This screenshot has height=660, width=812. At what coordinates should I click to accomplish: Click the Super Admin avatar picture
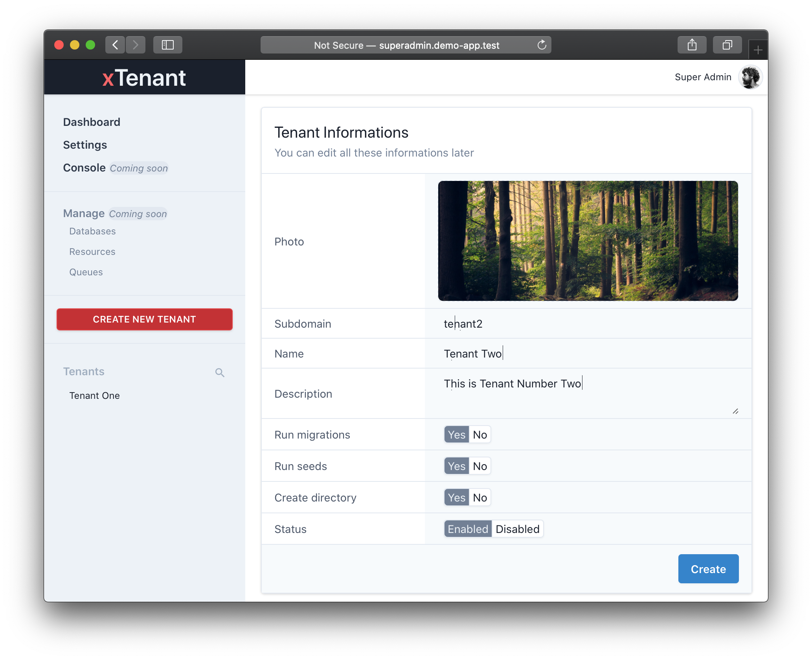pyautogui.click(x=750, y=77)
